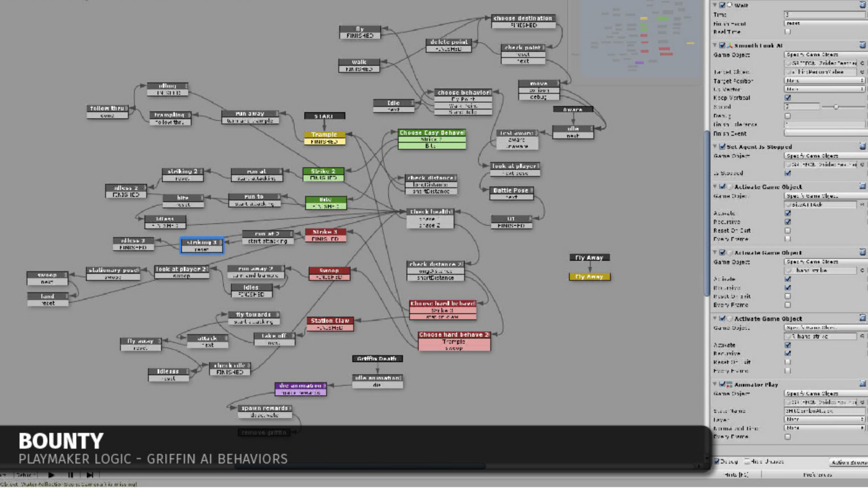
Task: Enable the Real Time checkbox under Wait
Action: (x=788, y=32)
